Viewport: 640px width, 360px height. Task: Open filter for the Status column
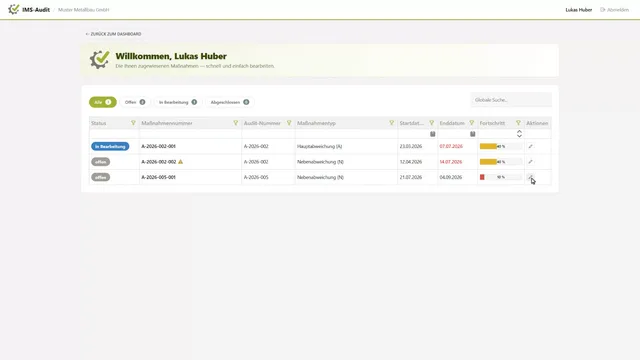(x=133, y=123)
